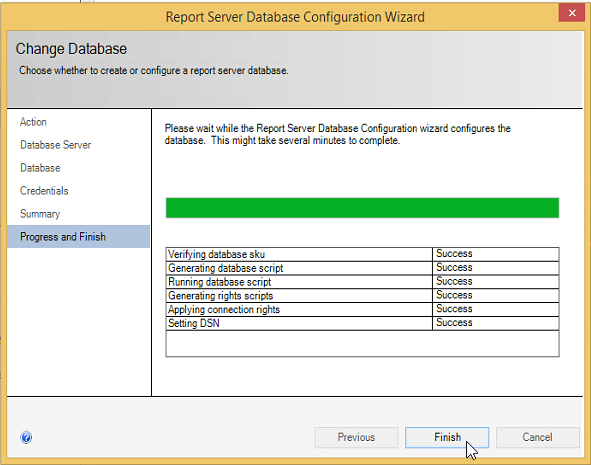Click the Previous button
This screenshot has width=591, height=465.
coord(356,437)
